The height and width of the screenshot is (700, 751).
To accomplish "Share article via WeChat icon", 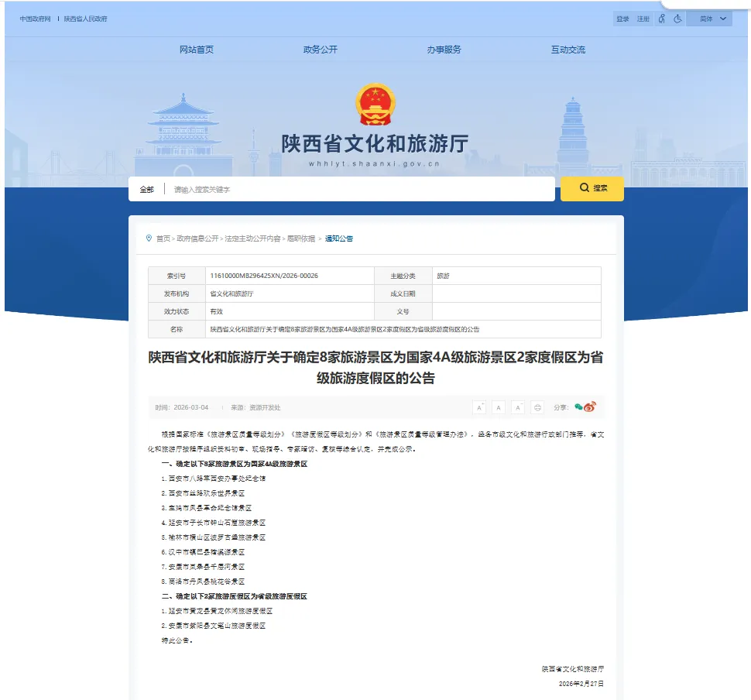I will click(578, 407).
